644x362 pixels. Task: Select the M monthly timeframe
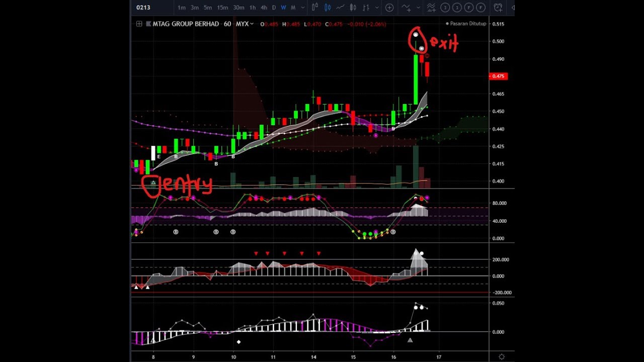click(293, 8)
